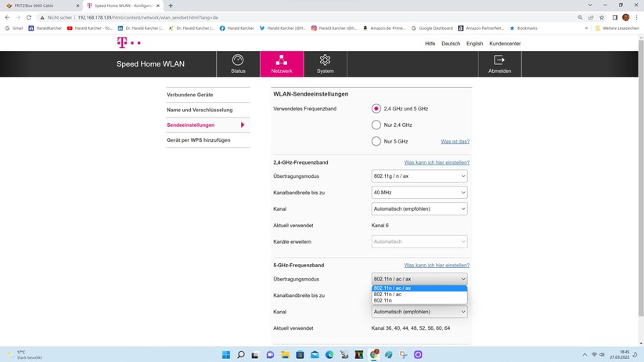The image size is (644, 362).
Task: Open System settings gear icon
Action: [x=325, y=60]
